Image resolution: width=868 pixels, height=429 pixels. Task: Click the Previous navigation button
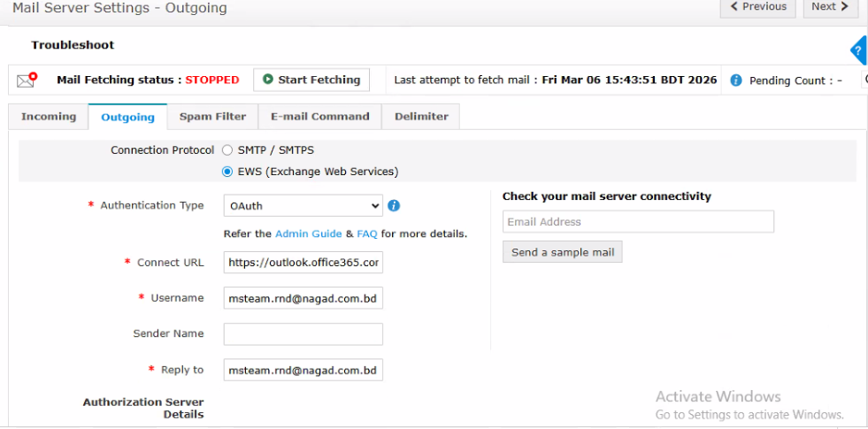pyautogui.click(x=758, y=7)
